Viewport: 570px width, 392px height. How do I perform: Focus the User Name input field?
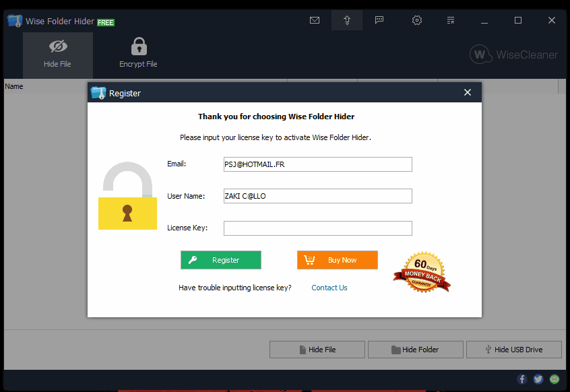(318, 196)
